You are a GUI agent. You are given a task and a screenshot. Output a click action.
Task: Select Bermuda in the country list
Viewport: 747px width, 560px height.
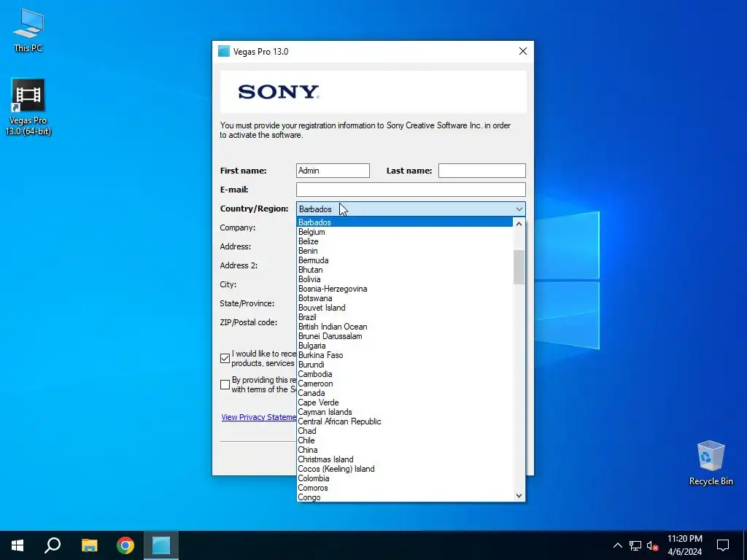[405, 260]
